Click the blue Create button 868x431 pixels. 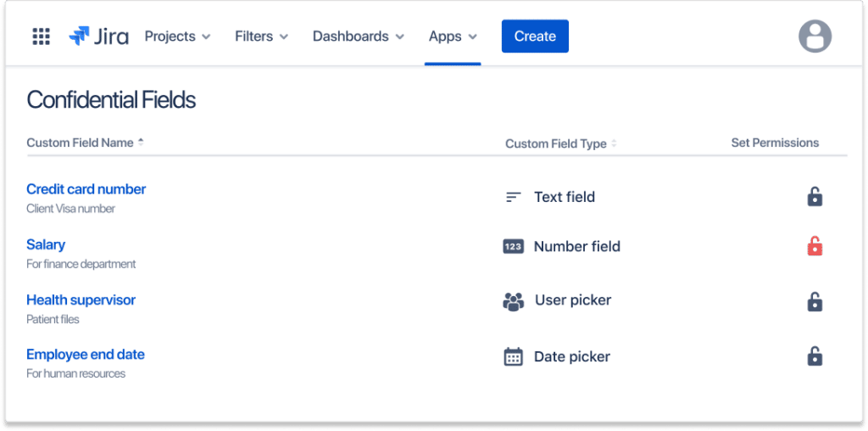[535, 36]
